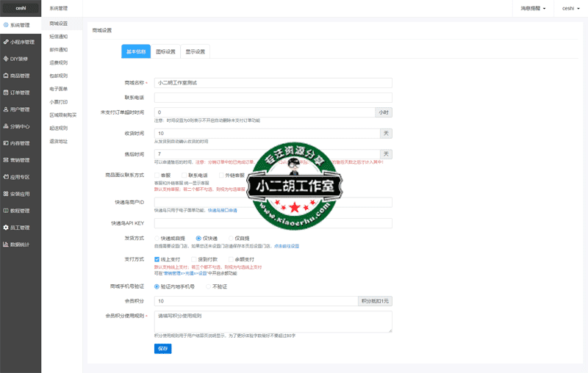Screen dimensions: 588x373
Task: Choose the 不验证 radio option
Action: [x=208, y=286]
